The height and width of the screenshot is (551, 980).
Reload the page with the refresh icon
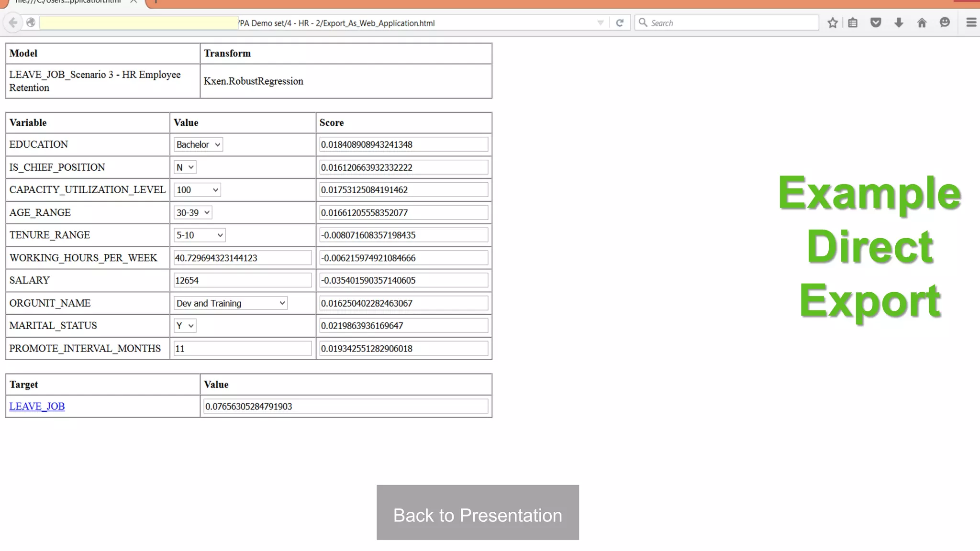620,22
